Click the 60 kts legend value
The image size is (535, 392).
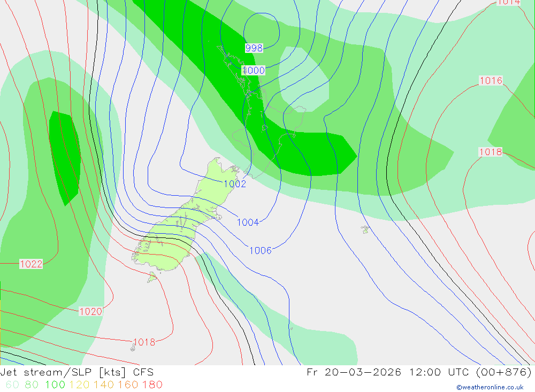coord(12,385)
